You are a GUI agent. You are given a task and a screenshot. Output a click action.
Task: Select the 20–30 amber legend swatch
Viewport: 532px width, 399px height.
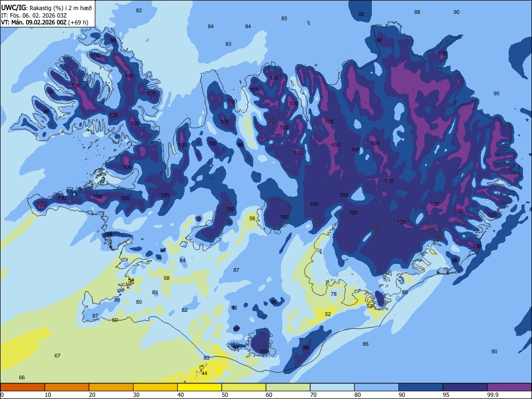(x=111, y=387)
